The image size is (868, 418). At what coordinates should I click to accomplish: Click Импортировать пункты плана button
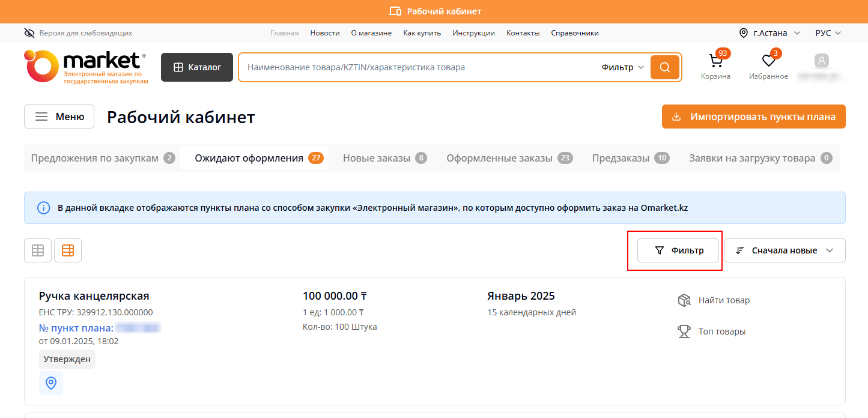[753, 117]
